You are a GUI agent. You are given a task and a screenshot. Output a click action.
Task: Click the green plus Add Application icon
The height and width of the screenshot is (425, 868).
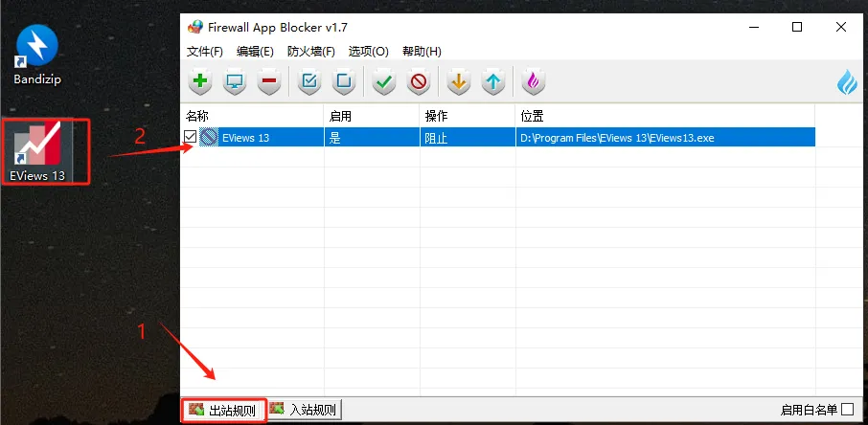(200, 82)
